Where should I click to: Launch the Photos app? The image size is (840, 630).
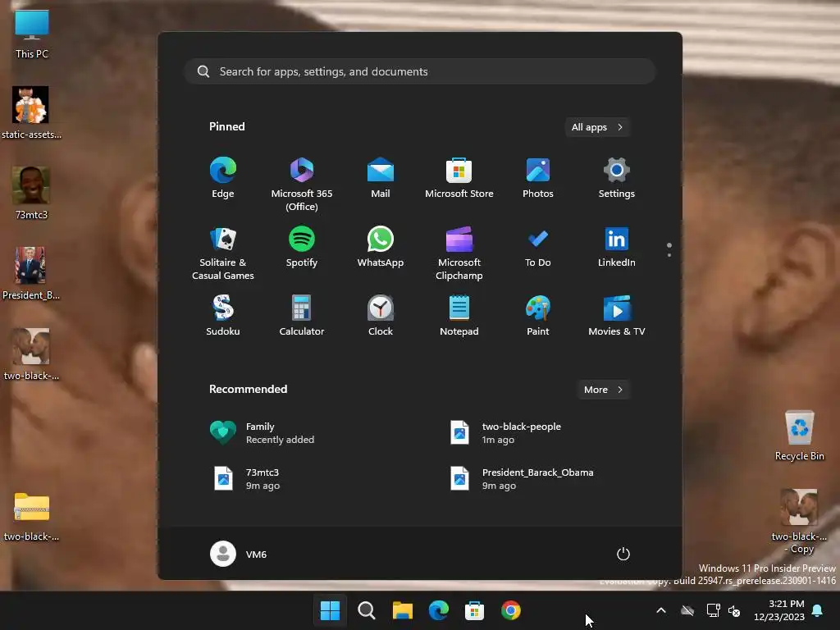(538, 179)
